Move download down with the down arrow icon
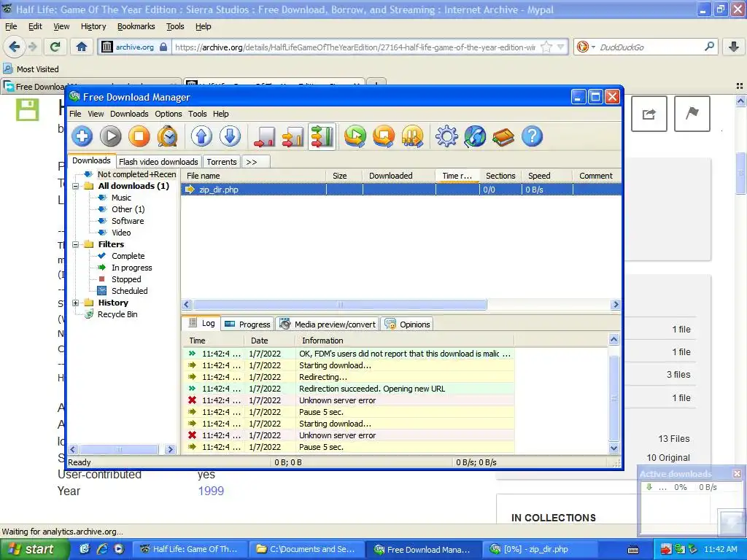 pos(230,136)
